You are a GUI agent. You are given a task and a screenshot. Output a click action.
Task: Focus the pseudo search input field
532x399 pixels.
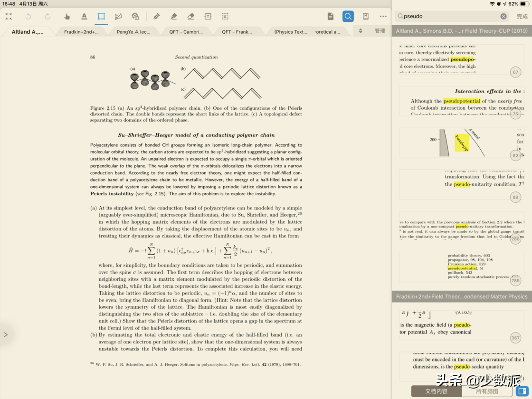pyautogui.click(x=452, y=16)
